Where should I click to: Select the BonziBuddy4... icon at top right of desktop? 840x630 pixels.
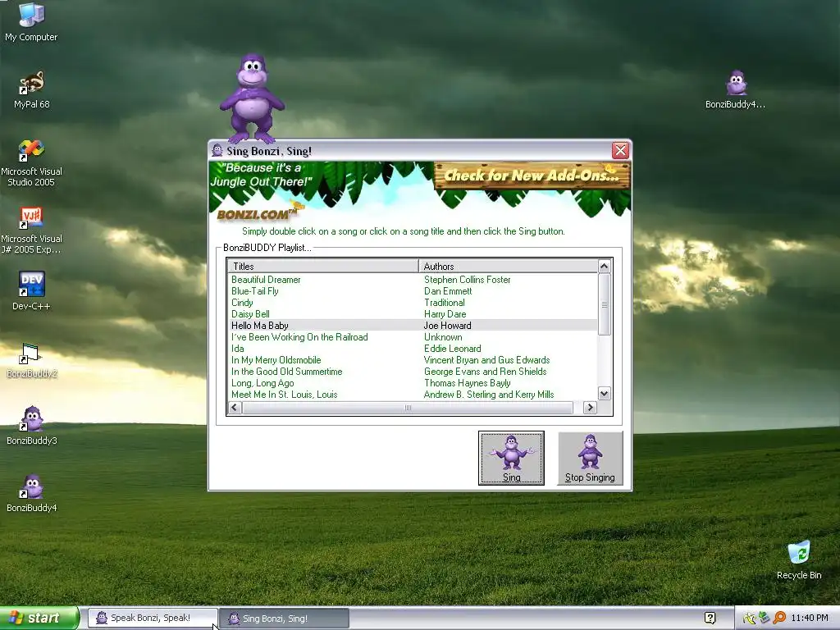pyautogui.click(x=736, y=90)
